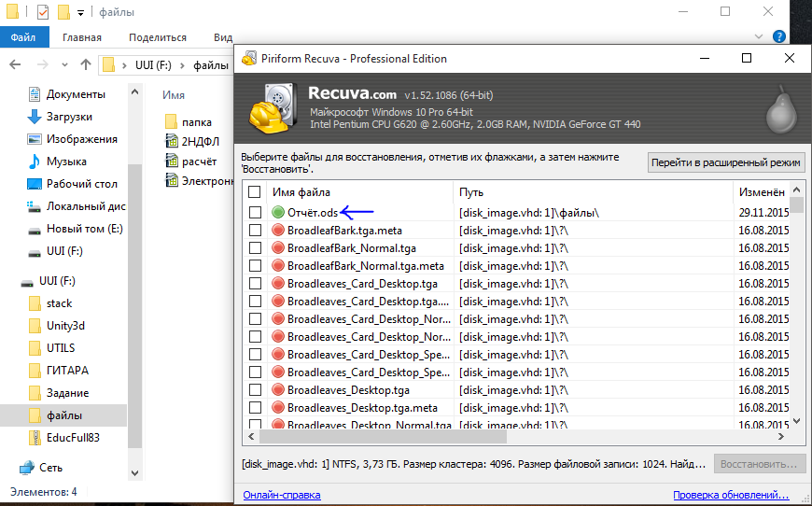Viewport: 812px width, 506px height.
Task: Switch to the Поделиться ribbon tab
Action: click(158, 37)
